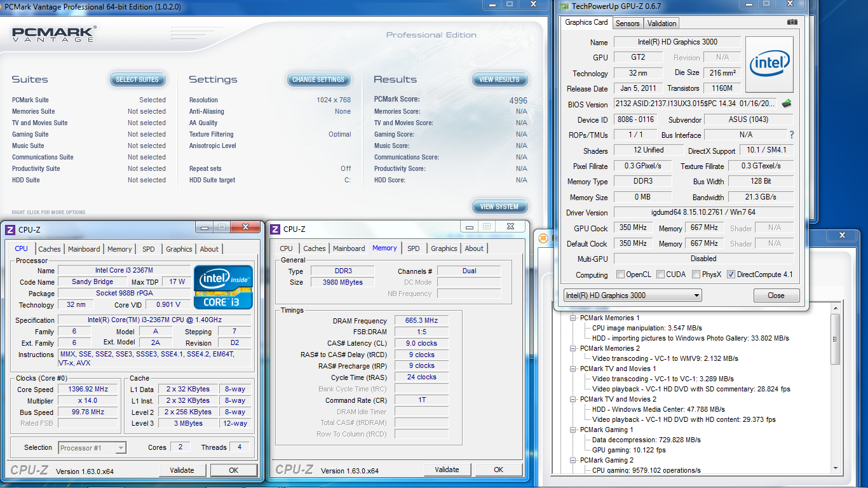Click the GPU-Z BIOS Version field
This screenshot has height=488, width=868.
[x=696, y=104]
